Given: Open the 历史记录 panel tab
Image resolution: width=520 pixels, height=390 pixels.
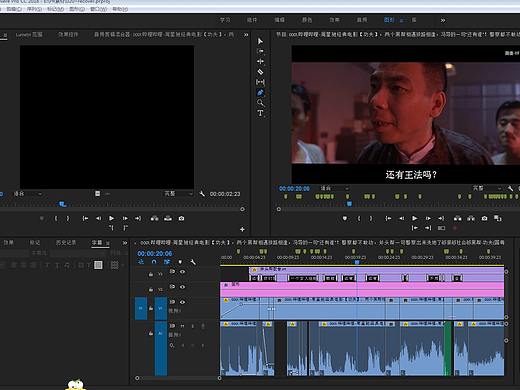Looking at the screenshot, I should [66, 243].
